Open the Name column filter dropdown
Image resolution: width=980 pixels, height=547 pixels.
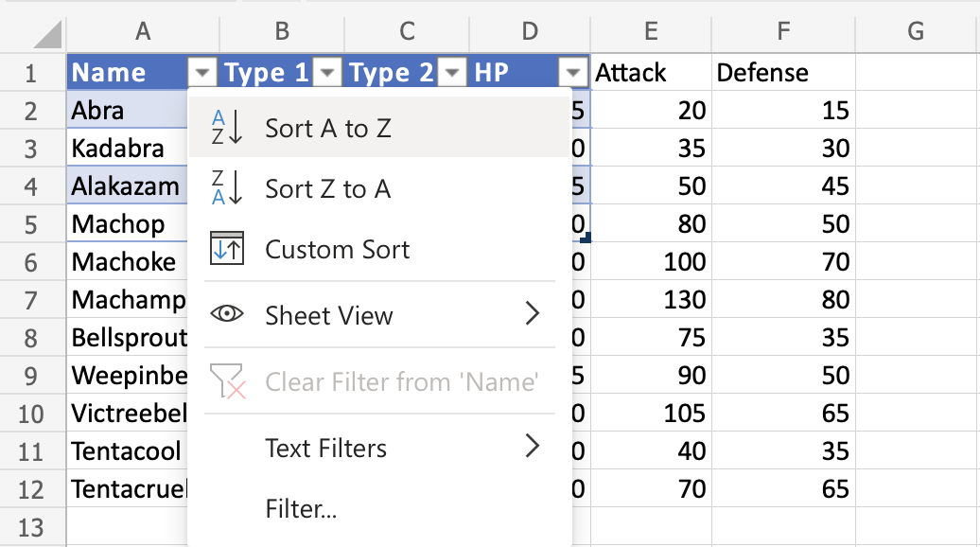[x=203, y=73]
